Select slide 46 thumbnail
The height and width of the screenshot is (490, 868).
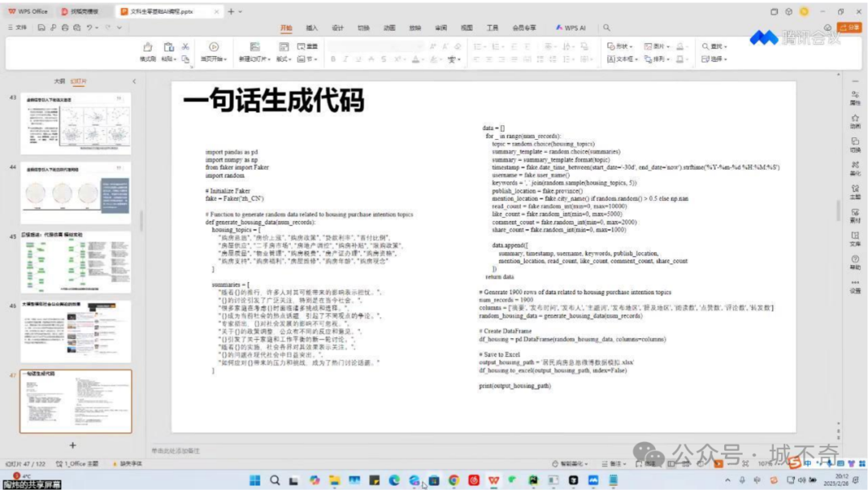click(76, 332)
